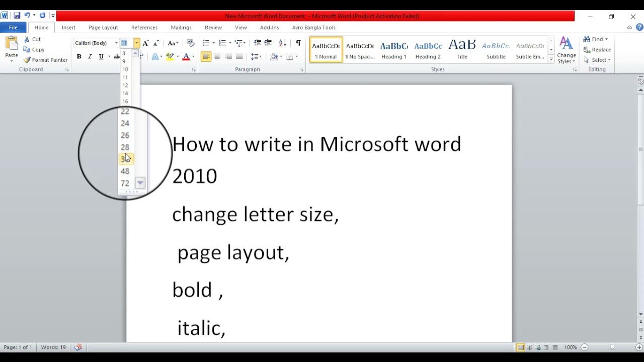Toggle Print Layout view button
644x362 pixels.
click(x=521, y=347)
